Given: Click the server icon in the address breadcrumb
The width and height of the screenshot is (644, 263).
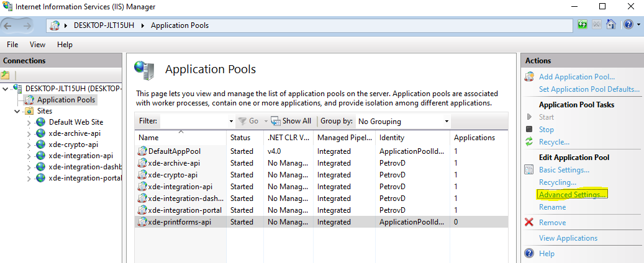Looking at the screenshot, I should (55, 25).
